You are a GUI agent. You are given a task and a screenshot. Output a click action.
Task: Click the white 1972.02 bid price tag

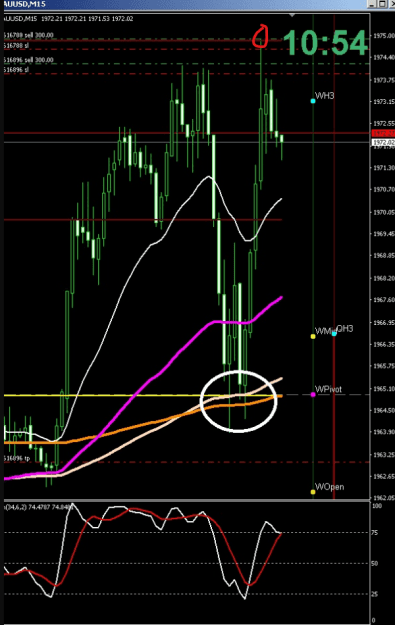pos(383,142)
